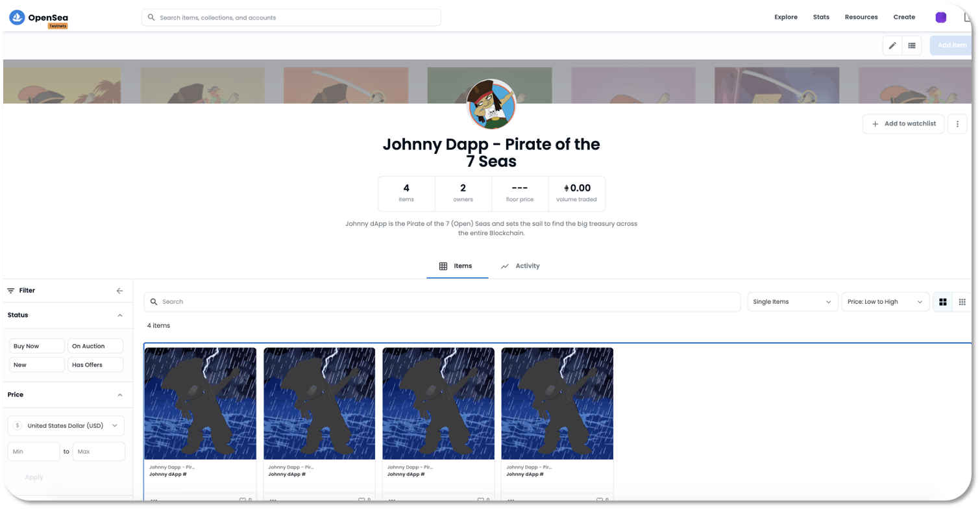Screen dimensions: 980x509
Task: Click the filter lines icon beside Filter
Action: (x=10, y=291)
